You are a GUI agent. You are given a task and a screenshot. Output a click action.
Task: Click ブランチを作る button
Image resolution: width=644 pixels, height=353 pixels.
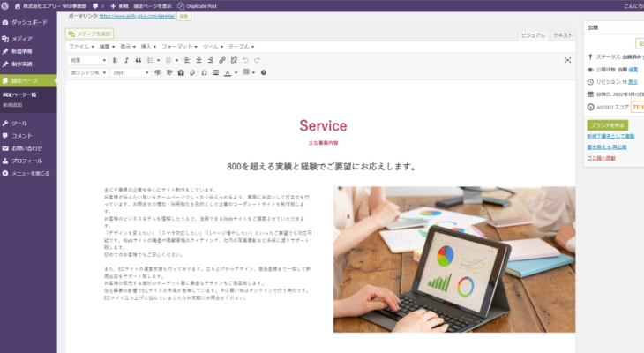[x=608, y=125]
